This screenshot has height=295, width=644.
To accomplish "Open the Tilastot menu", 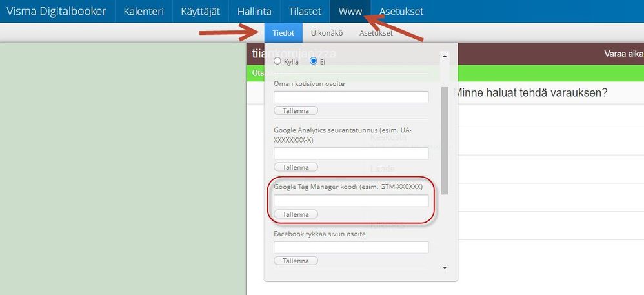I will (x=305, y=12).
